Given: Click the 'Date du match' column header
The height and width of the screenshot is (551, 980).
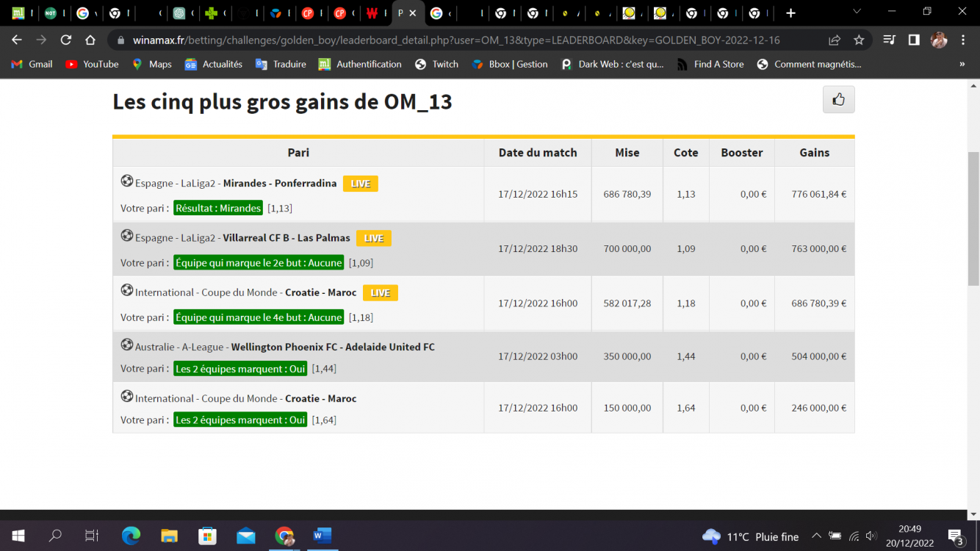Looking at the screenshot, I should coord(538,153).
